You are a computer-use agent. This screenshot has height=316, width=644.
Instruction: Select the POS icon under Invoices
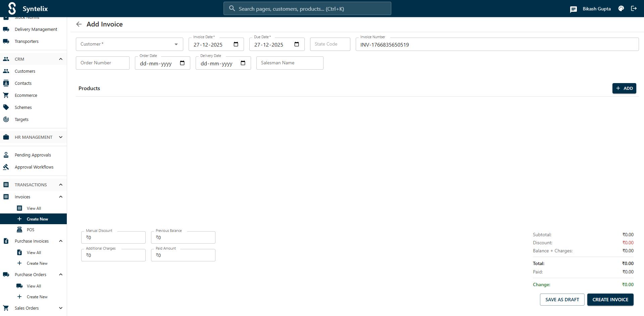[20, 230]
